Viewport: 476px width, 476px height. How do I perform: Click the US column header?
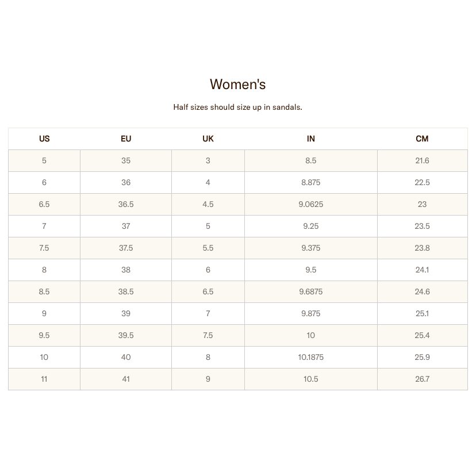(x=44, y=139)
